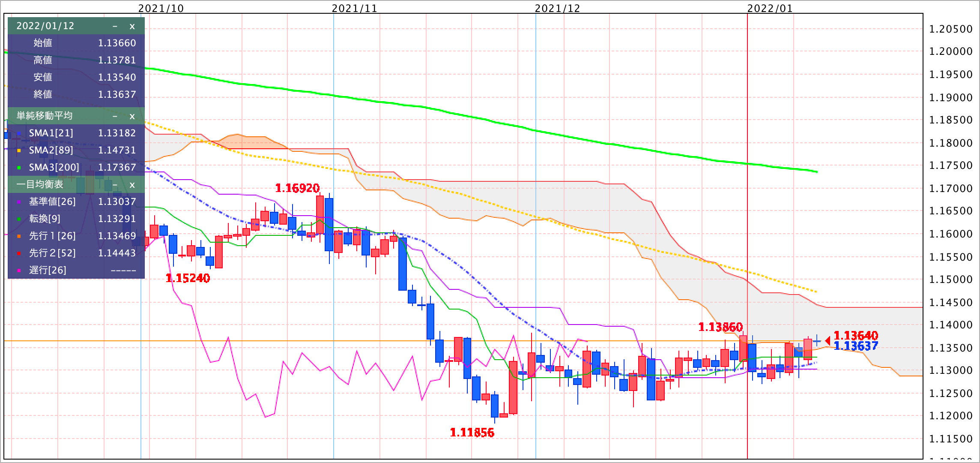
Task: Minimize the 2022/01/12 price data panel
Action: (115, 26)
